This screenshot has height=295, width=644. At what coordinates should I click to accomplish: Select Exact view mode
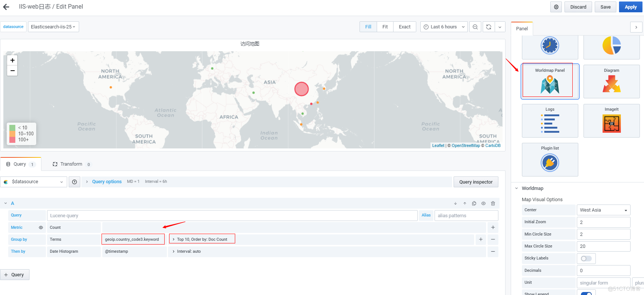coord(405,27)
